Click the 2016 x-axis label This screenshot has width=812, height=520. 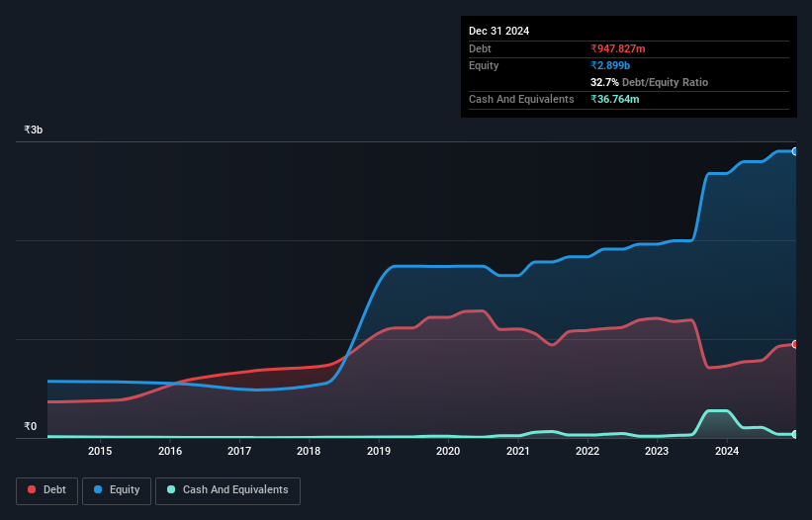[170, 451]
